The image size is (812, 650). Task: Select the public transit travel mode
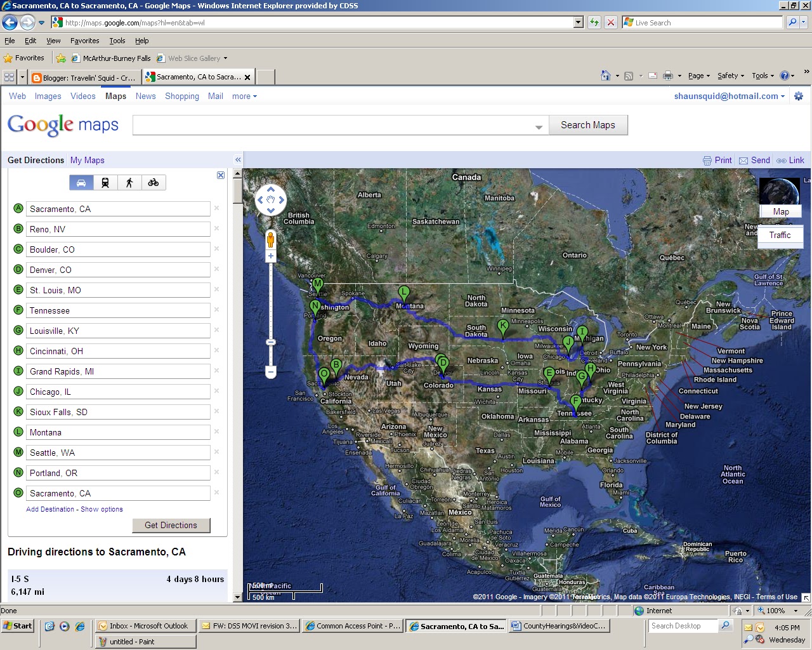(105, 183)
